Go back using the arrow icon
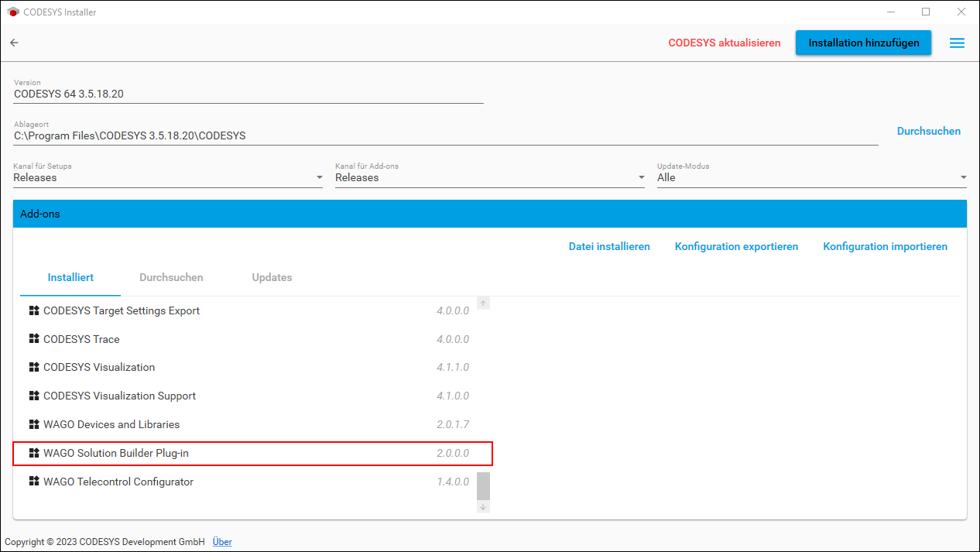Screen dimensions: 980x552 (x=14, y=43)
